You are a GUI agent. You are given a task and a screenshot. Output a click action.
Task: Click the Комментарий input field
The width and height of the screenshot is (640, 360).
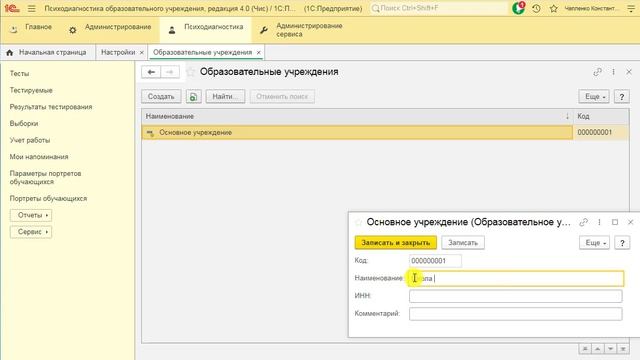click(516, 314)
